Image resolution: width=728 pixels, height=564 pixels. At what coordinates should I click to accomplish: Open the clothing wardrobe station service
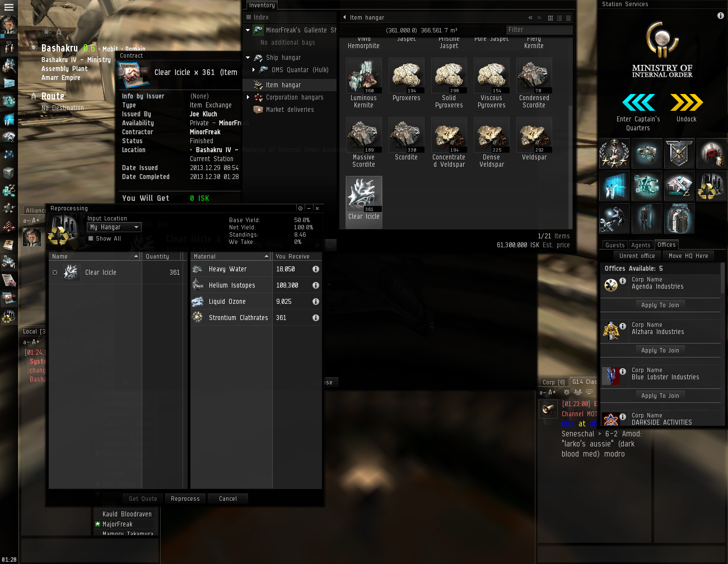[x=679, y=219]
